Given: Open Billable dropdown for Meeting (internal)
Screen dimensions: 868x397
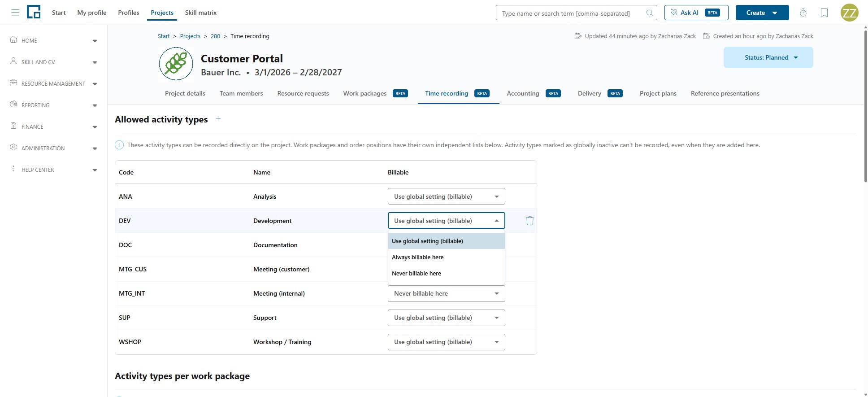Looking at the screenshot, I should coord(446,293).
